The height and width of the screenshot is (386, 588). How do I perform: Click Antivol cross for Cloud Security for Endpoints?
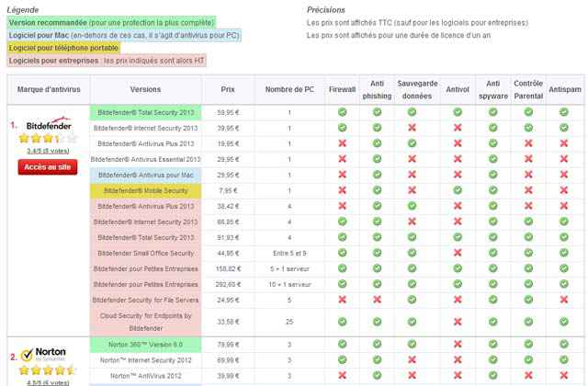coord(458,322)
